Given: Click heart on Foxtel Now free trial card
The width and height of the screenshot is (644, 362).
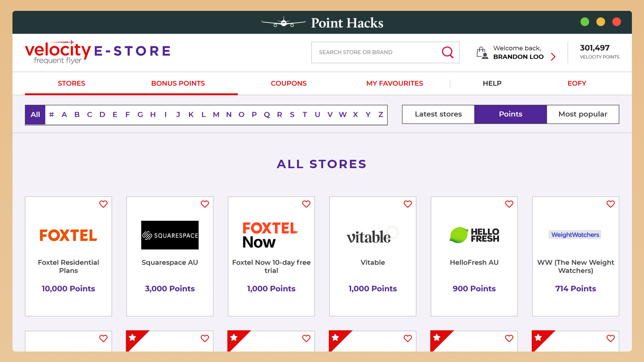Looking at the screenshot, I should (306, 204).
